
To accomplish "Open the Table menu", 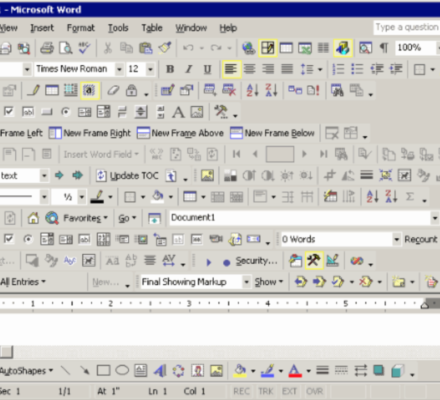I will [x=152, y=28].
